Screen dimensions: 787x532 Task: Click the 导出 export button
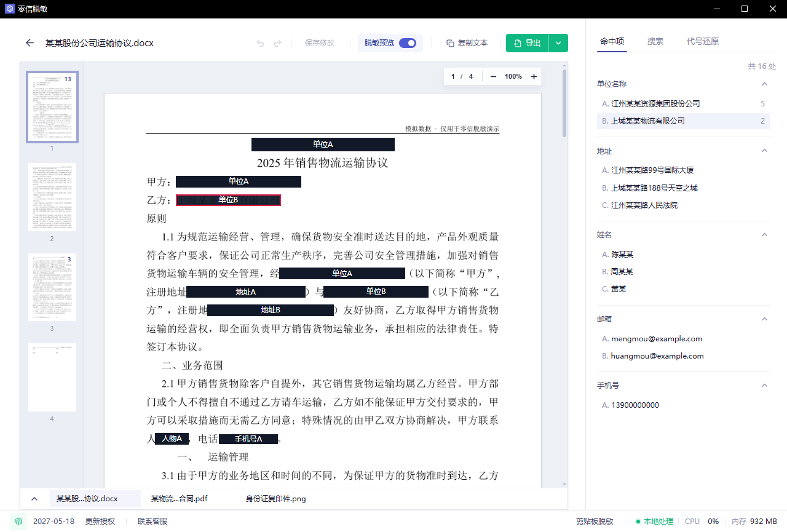coord(528,43)
